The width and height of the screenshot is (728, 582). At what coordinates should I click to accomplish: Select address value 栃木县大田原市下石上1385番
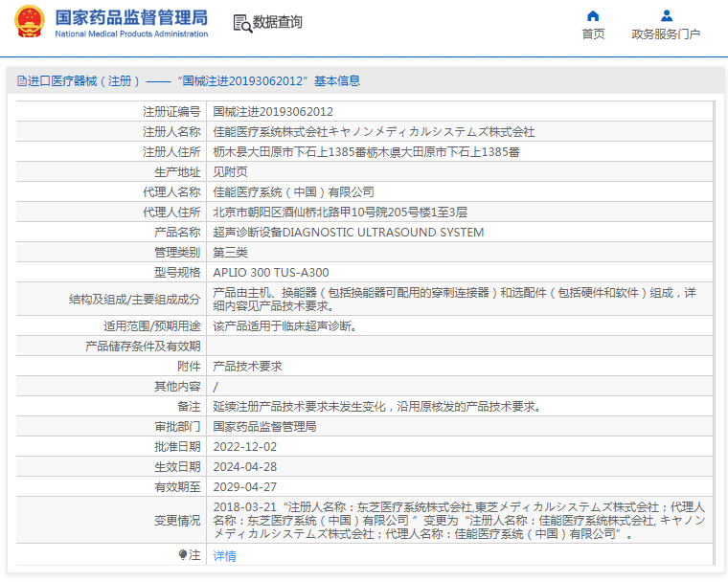pyautogui.click(x=366, y=152)
